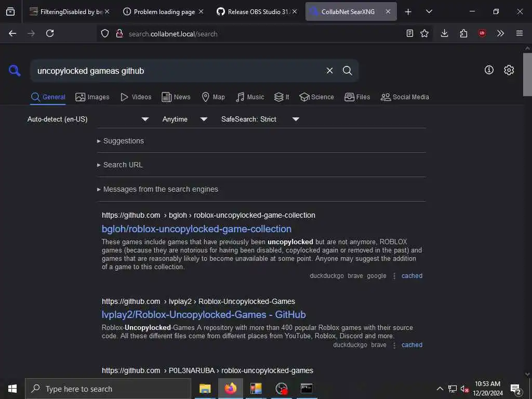
Task: Open File Explorer from the taskbar
Action: [x=205, y=389]
